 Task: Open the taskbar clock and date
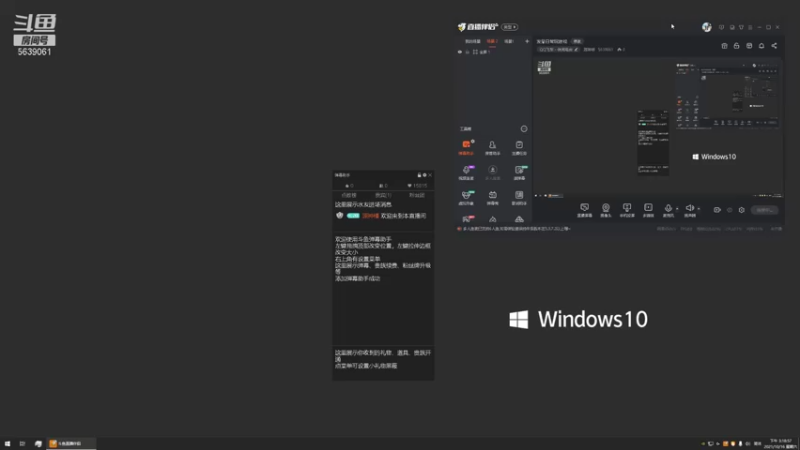click(781, 444)
